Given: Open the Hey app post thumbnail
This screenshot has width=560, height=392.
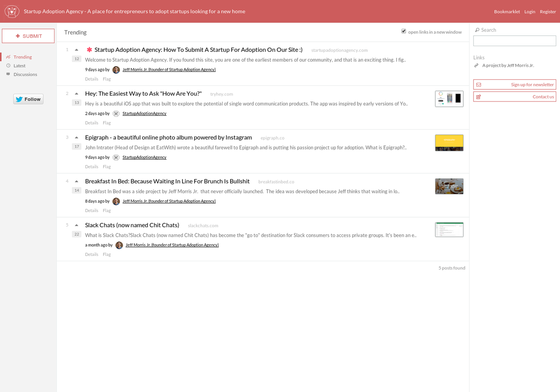Looking at the screenshot, I should (x=449, y=99).
